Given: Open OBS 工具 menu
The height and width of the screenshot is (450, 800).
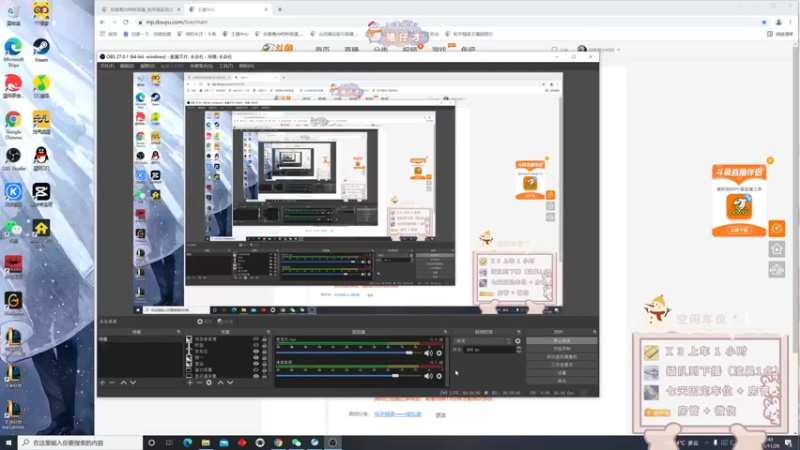Looking at the screenshot, I should click(226, 66).
